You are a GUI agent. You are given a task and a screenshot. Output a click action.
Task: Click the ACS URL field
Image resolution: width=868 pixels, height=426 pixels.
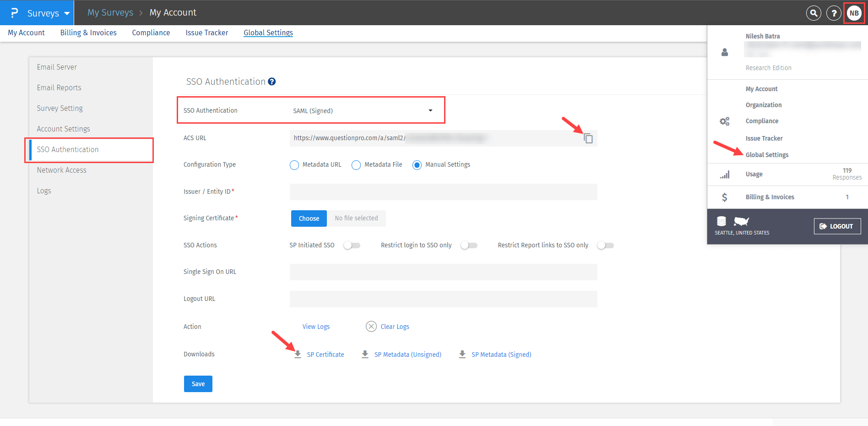coord(444,138)
